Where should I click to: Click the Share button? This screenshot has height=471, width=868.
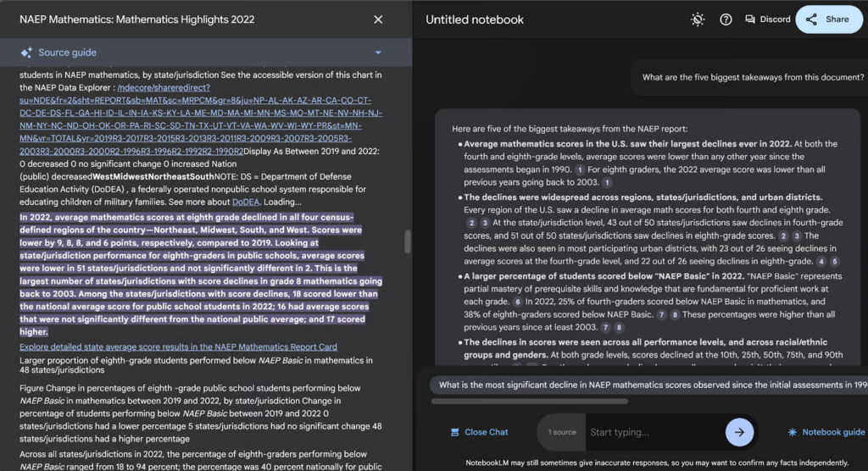[x=829, y=19]
